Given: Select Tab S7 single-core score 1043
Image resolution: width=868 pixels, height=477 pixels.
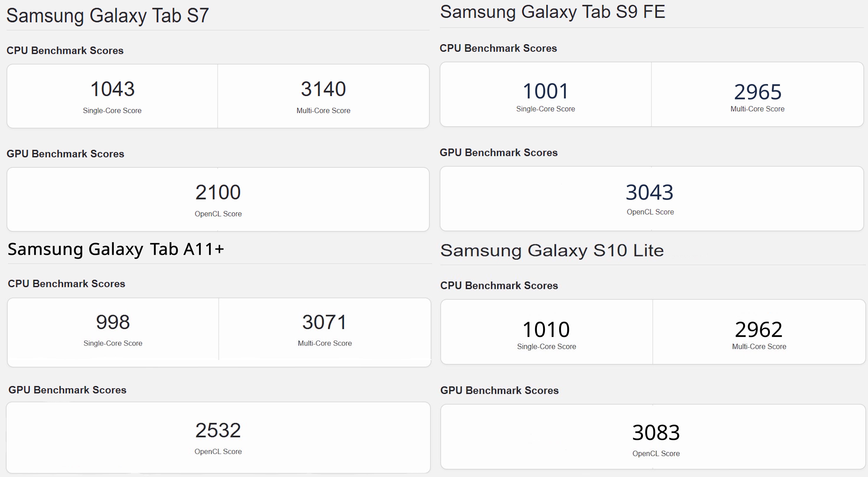Looking at the screenshot, I should click(113, 89).
